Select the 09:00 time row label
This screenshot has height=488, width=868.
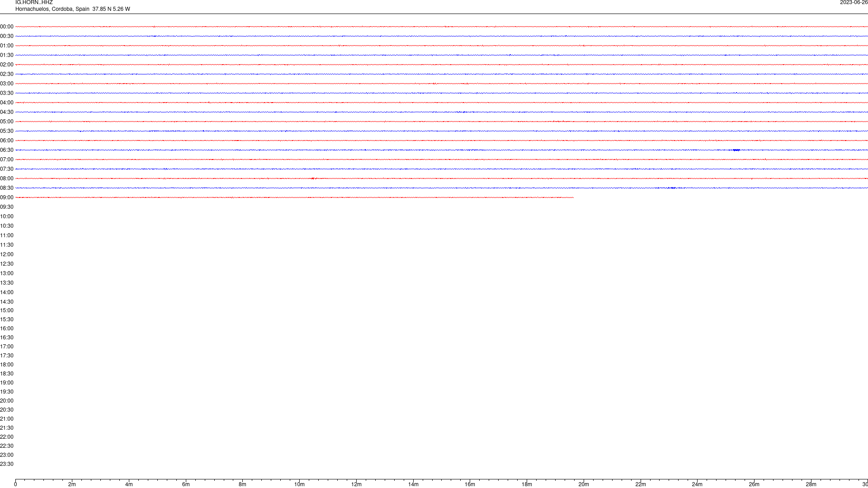[x=7, y=197]
